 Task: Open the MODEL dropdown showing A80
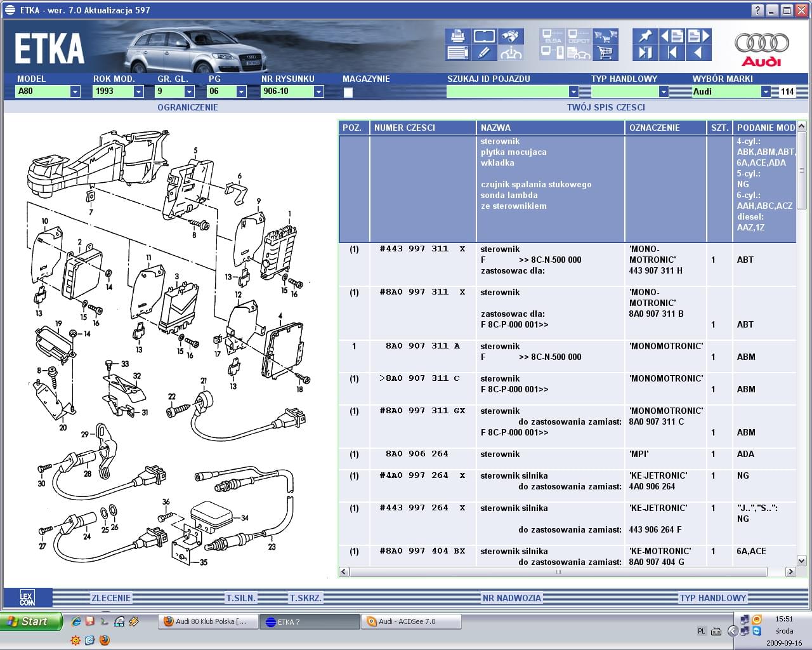(x=75, y=91)
